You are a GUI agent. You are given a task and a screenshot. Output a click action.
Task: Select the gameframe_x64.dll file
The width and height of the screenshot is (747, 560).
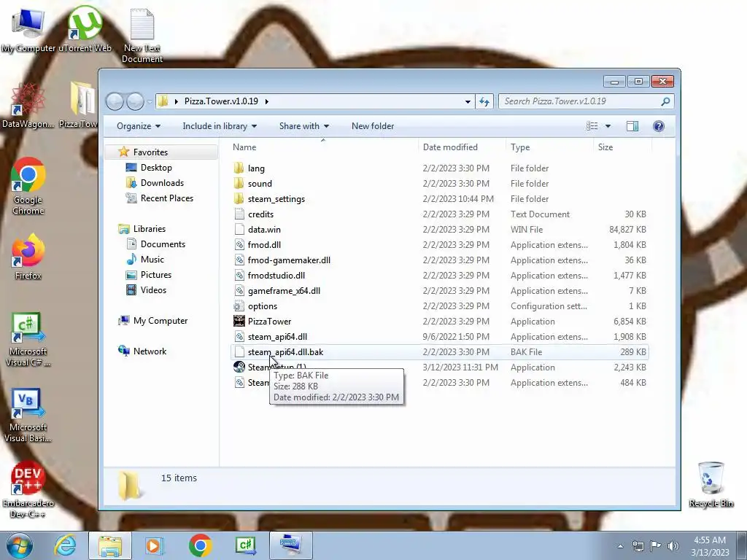click(x=284, y=290)
